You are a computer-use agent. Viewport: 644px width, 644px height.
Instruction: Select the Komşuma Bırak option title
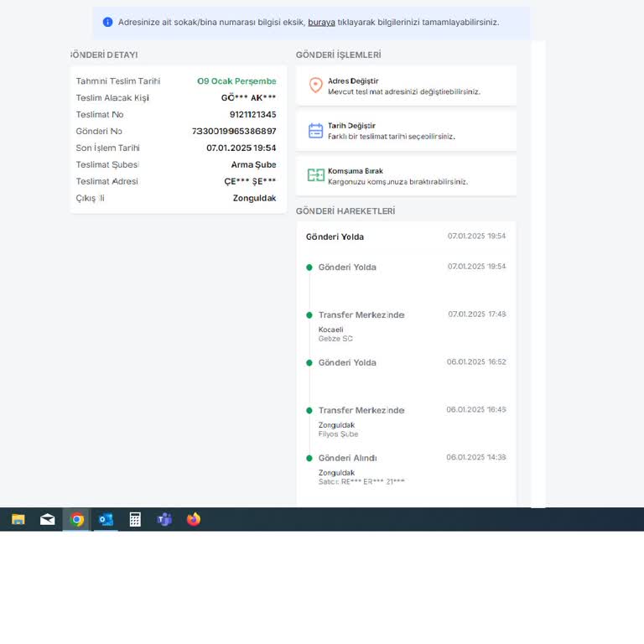[356, 171]
